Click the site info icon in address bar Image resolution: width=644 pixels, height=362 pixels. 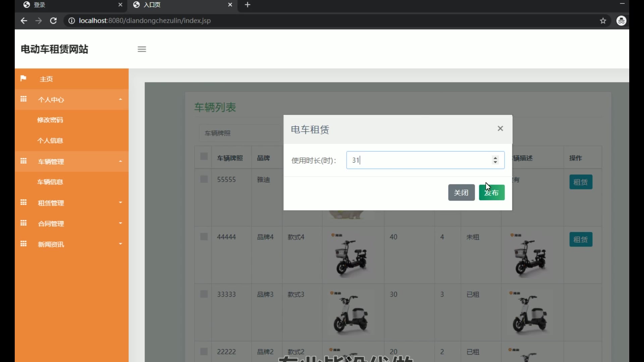click(71, 21)
